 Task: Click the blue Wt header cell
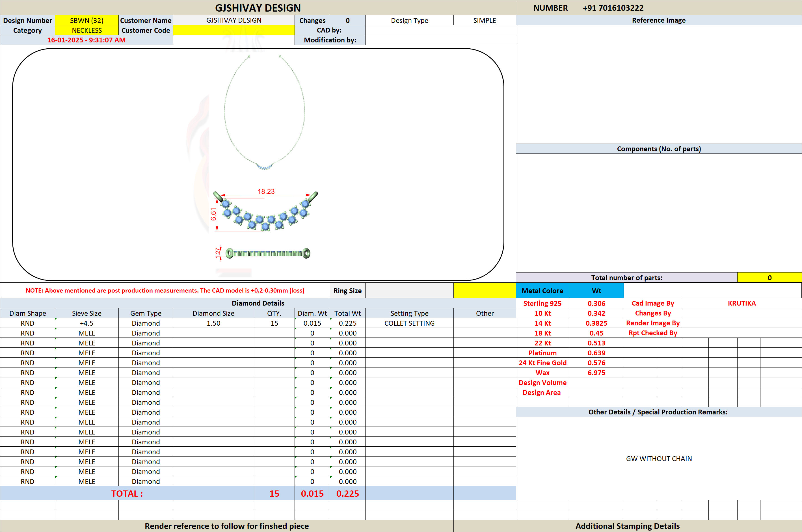596,291
